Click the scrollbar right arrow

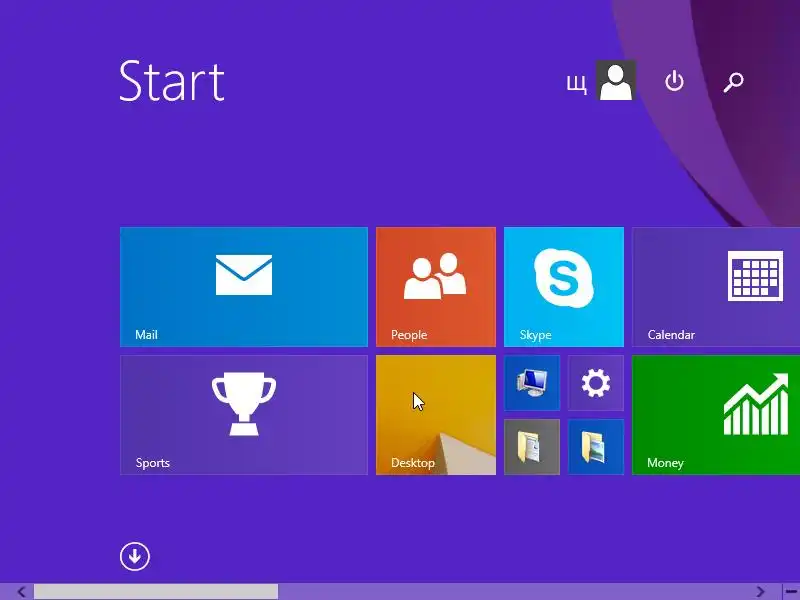(x=760, y=592)
